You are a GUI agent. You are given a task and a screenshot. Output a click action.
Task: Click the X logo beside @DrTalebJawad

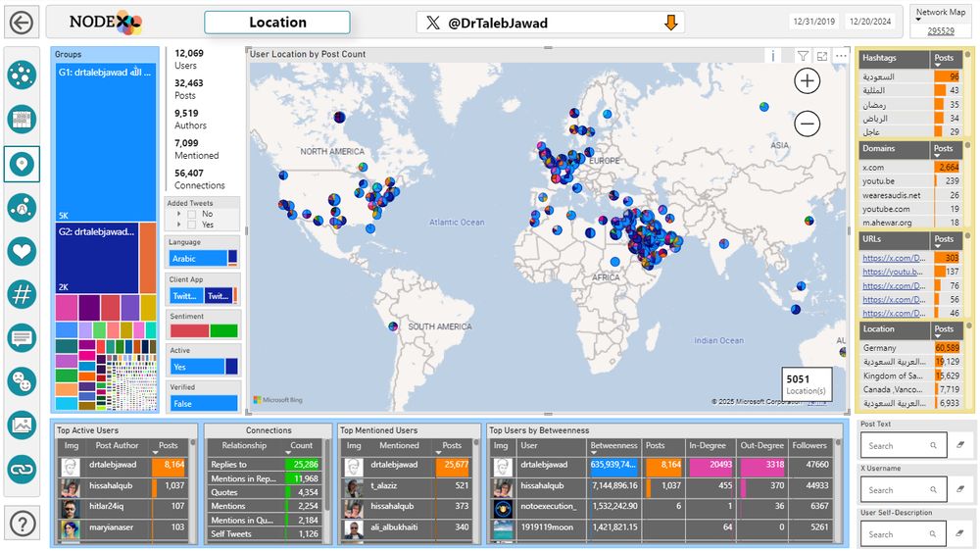point(432,24)
